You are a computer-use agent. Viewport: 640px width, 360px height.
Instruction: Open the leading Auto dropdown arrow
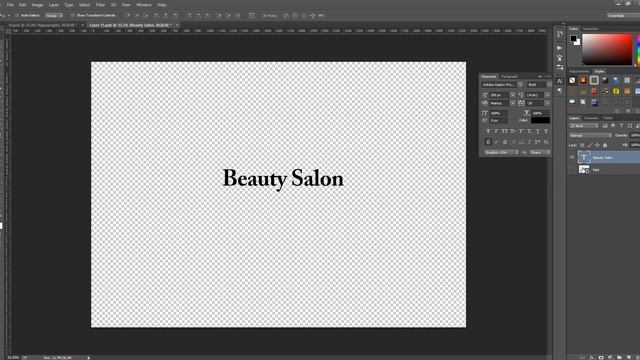[x=547, y=95]
